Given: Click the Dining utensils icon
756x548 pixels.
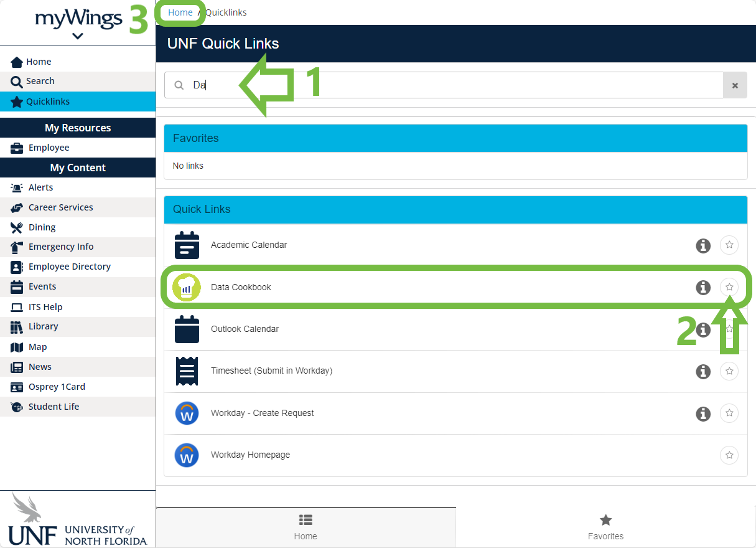Looking at the screenshot, I should pyautogui.click(x=17, y=227).
